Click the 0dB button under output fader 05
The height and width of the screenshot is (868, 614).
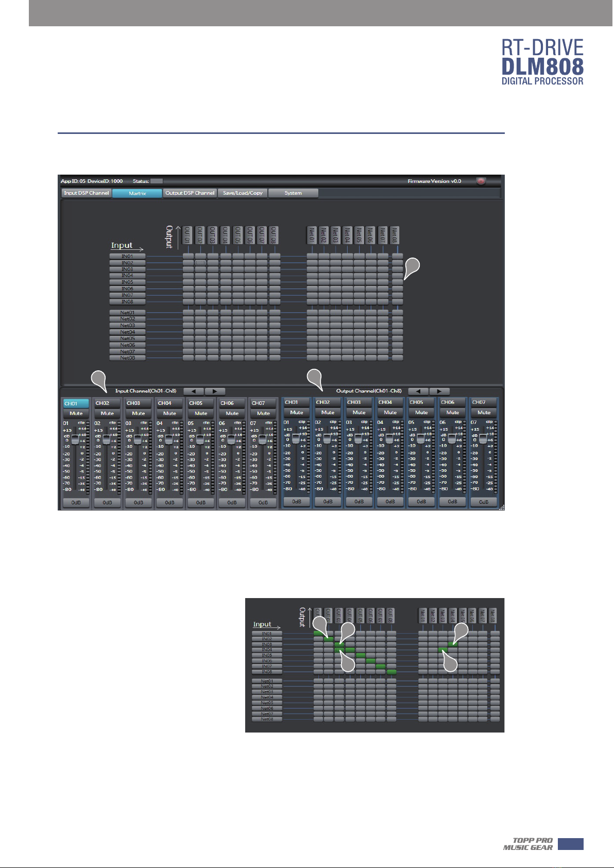[x=421, y=501]
